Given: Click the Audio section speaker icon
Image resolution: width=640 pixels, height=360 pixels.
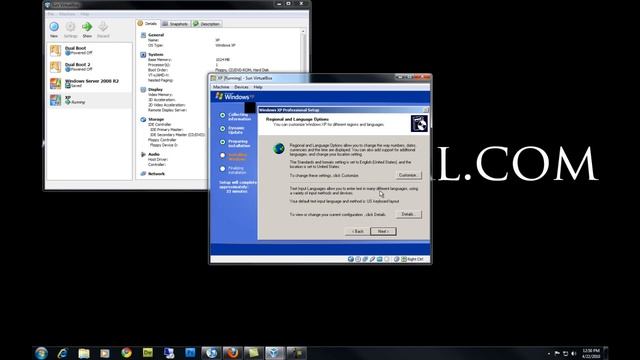Looking at the screenshot, I should point(143,154).
